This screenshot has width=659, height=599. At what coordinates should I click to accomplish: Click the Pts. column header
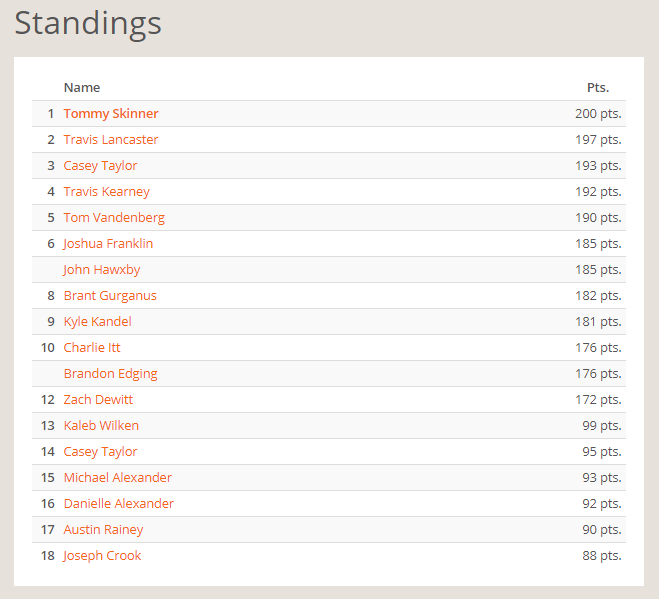click(x=598, y=88)
